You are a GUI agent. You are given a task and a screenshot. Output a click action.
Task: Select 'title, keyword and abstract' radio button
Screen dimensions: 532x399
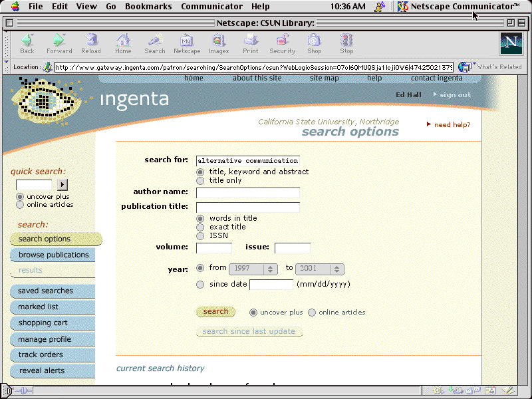click(x=200, y=172)
